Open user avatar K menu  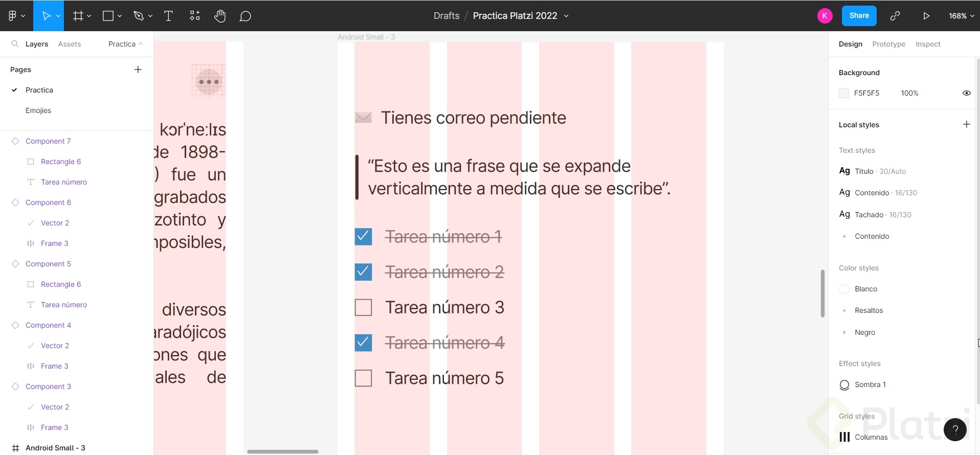(825, 16)
